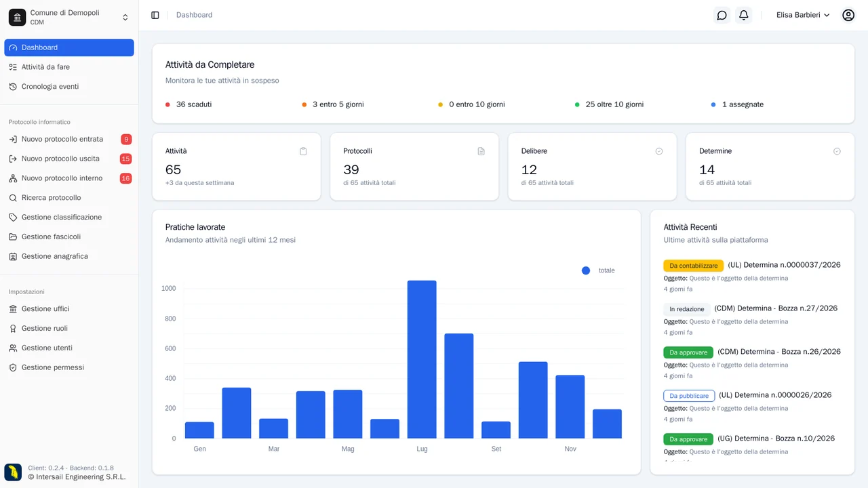Click the Gestione fascicoli folder icon
Viewport: 868px width, 488px height.
(x=13, y=237)
